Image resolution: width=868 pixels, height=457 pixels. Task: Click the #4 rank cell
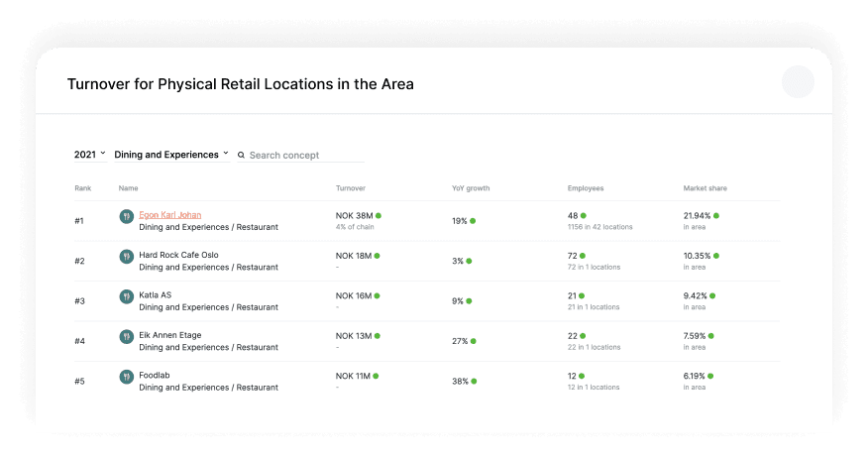click(79, 341)
